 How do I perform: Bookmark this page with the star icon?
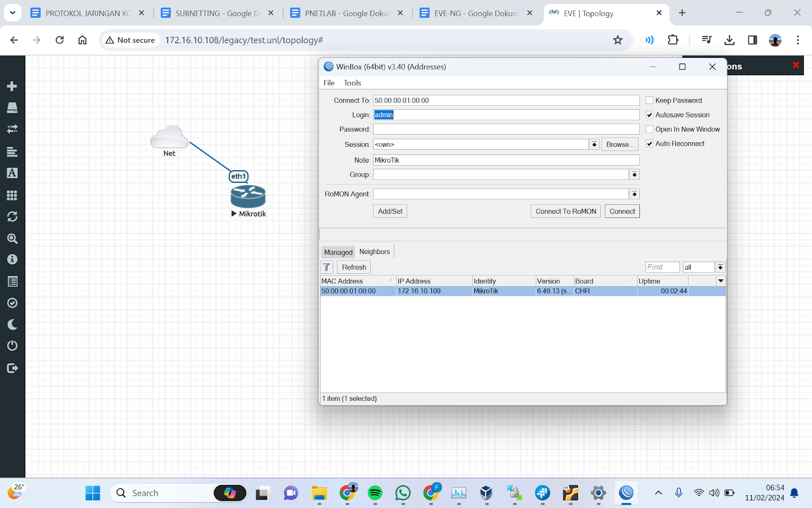618,40
